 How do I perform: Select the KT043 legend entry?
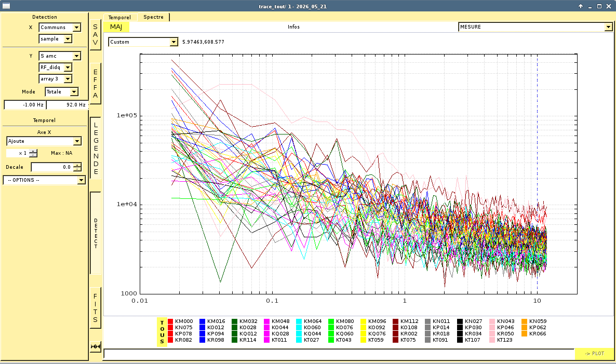coord(344,340)
